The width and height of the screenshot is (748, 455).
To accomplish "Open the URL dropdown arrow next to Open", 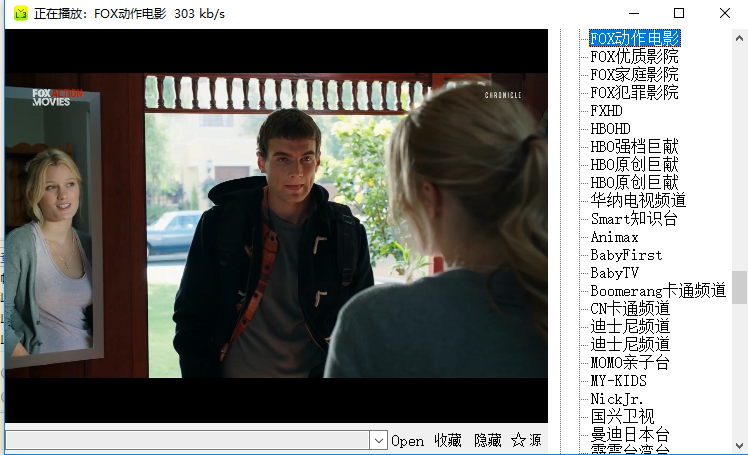I will point(378,440).
